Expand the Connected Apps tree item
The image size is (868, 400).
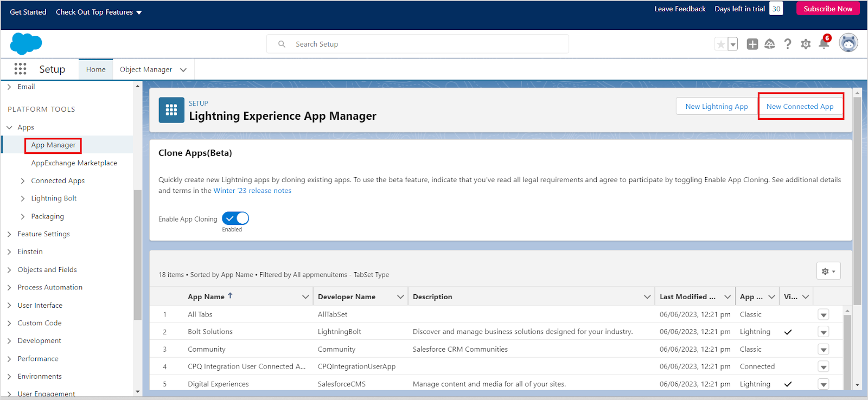(23, 181)
